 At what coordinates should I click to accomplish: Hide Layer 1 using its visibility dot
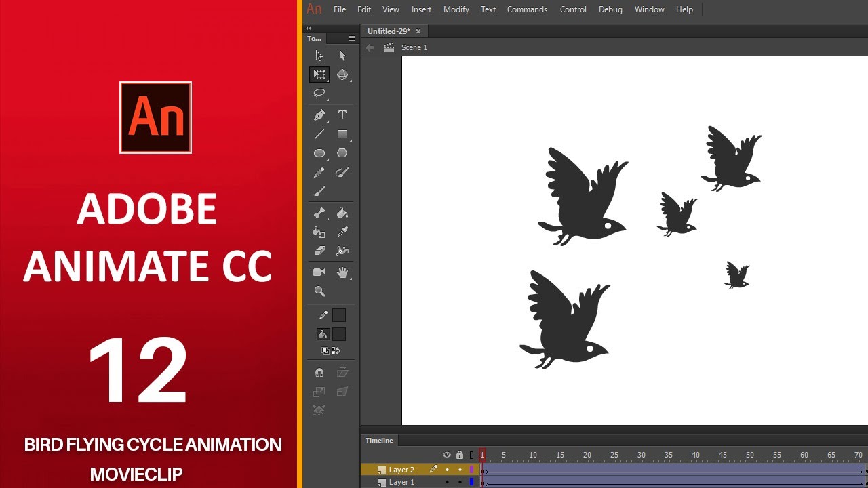click(x=447, y=482)
